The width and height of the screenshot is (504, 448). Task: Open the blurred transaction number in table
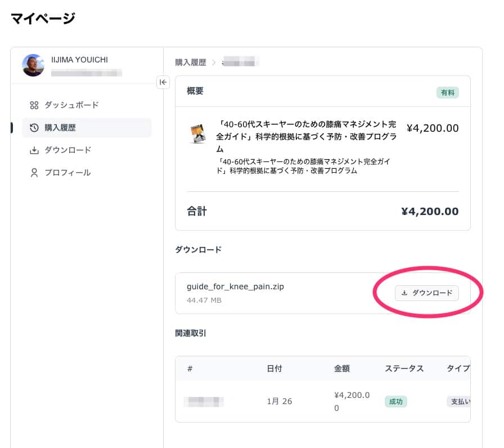(204, 401)
